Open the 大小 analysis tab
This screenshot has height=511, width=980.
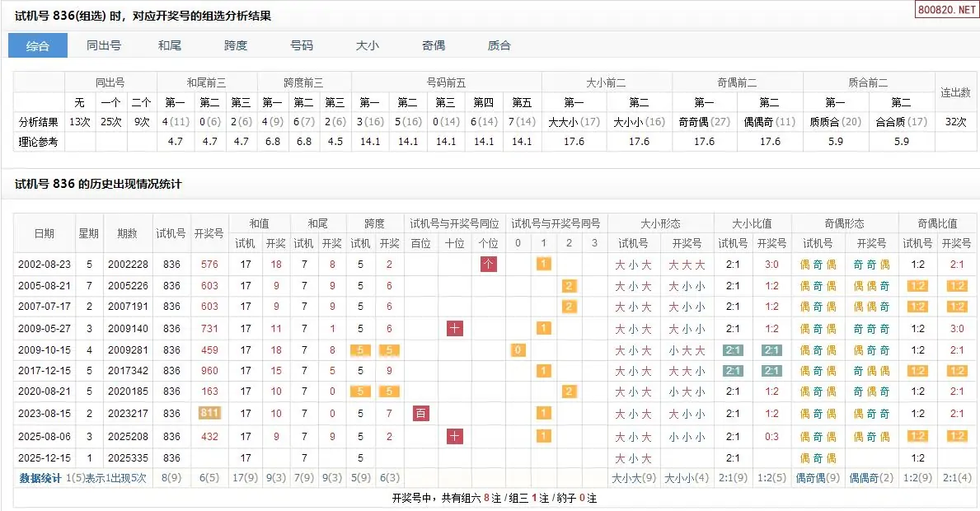click(368, 45)
